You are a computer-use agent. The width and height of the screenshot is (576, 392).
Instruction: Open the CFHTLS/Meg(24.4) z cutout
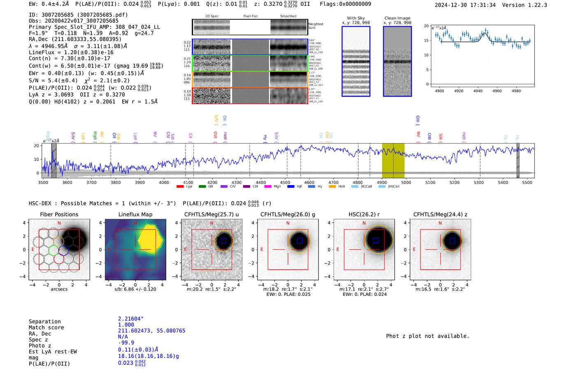click(440, 249)
